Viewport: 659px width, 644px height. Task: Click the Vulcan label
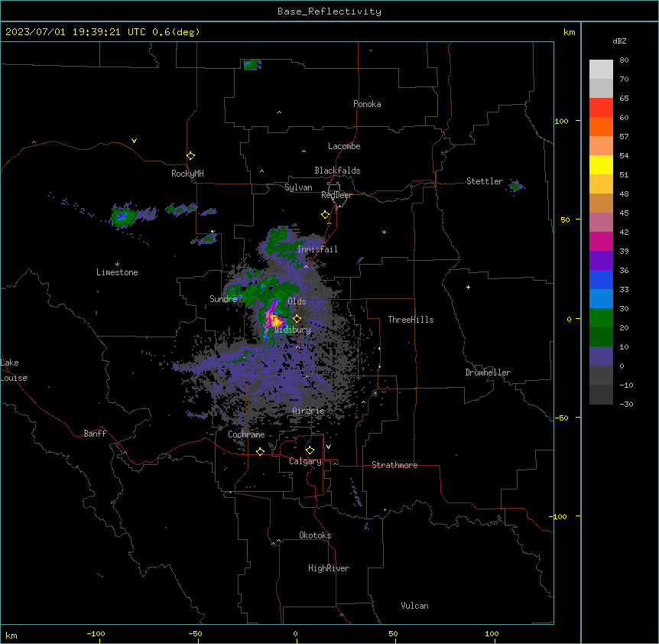[415, 606]
